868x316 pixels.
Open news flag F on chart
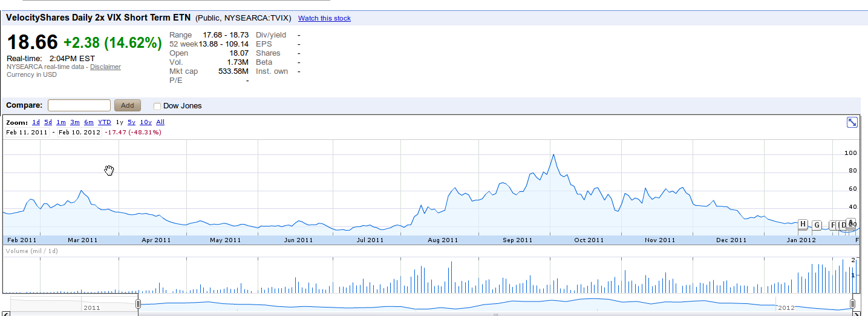(832, 225)
